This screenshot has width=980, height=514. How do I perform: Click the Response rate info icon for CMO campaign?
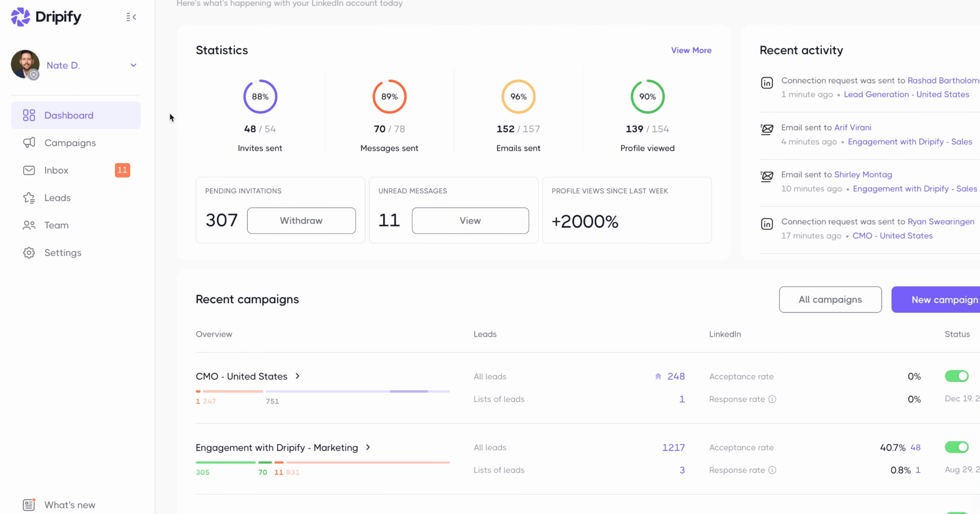click(x=772, y=399)
